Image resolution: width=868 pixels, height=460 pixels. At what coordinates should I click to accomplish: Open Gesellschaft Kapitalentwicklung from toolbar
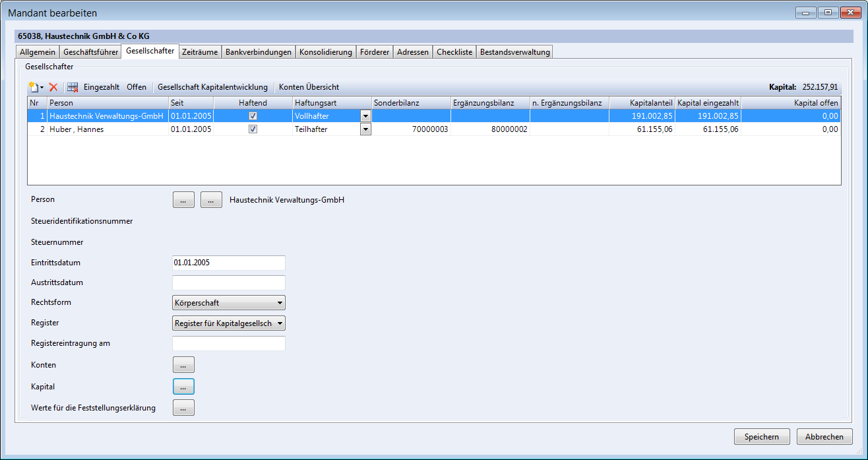pos(212,87)
